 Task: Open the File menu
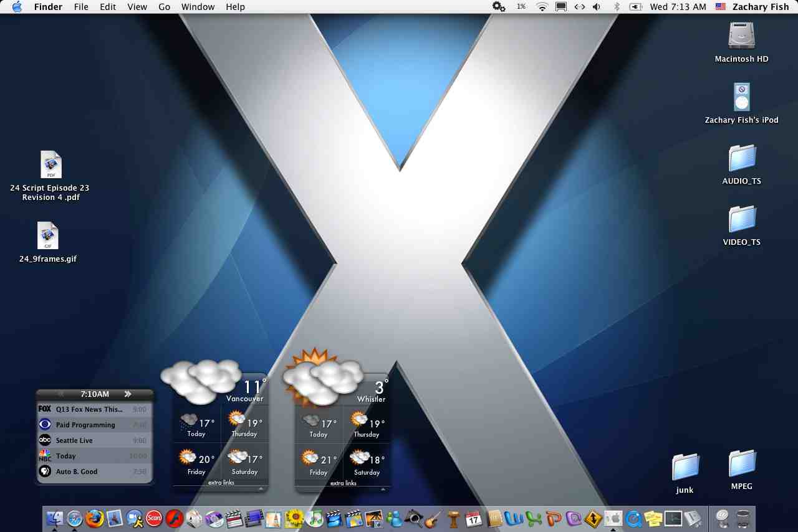(81, 7)
